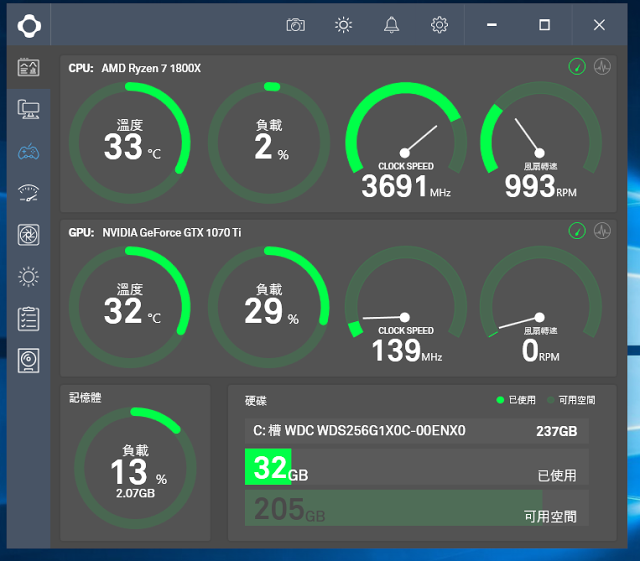Select the dashboard sidebar icon

(x=29, y=67)
